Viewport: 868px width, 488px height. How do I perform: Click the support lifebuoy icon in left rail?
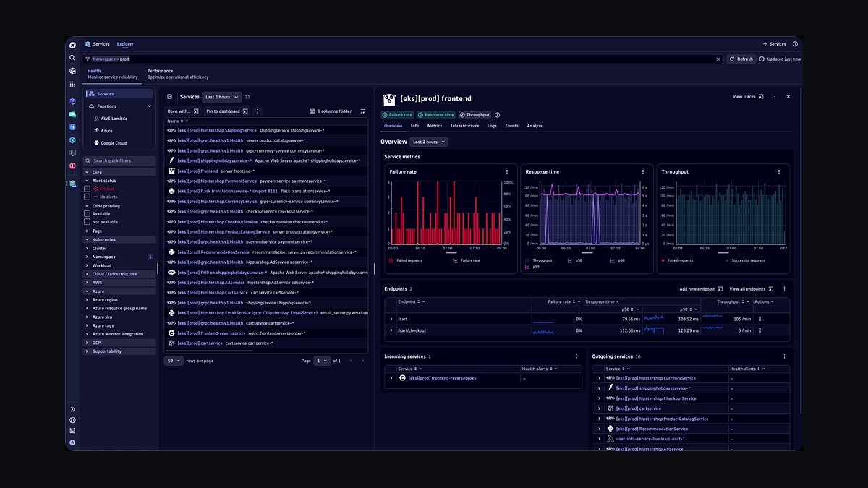pyautogui.click(x=72, y=420)
